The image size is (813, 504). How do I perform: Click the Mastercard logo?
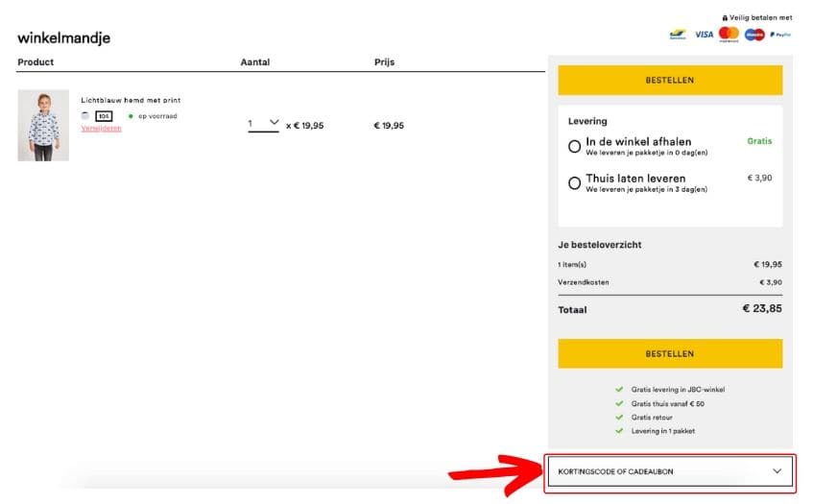coord(729,34)
